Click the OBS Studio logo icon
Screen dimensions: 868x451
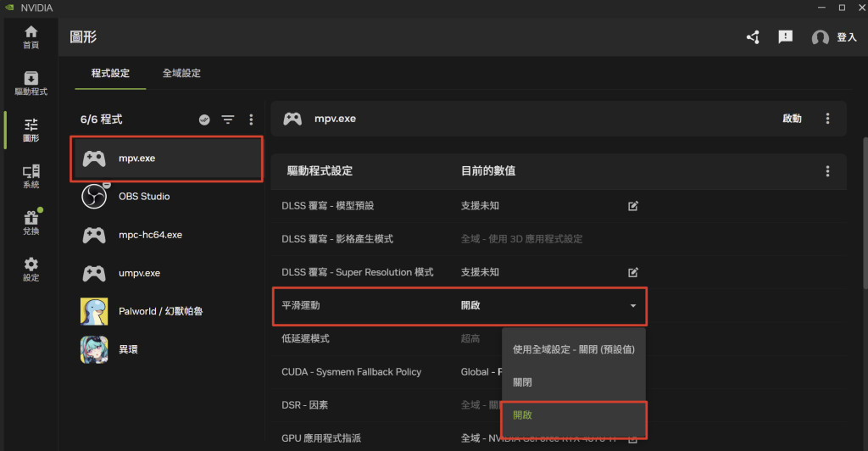coord(94,197)
